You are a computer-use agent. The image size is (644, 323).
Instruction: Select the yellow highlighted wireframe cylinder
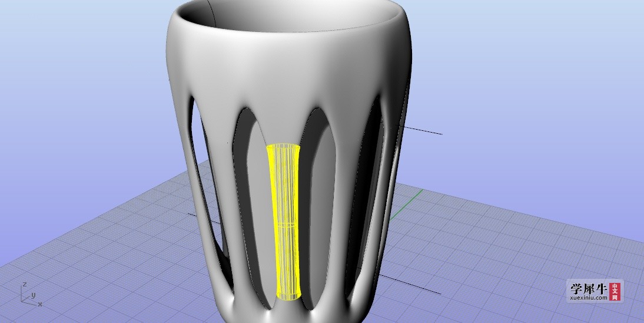point(284,222)
